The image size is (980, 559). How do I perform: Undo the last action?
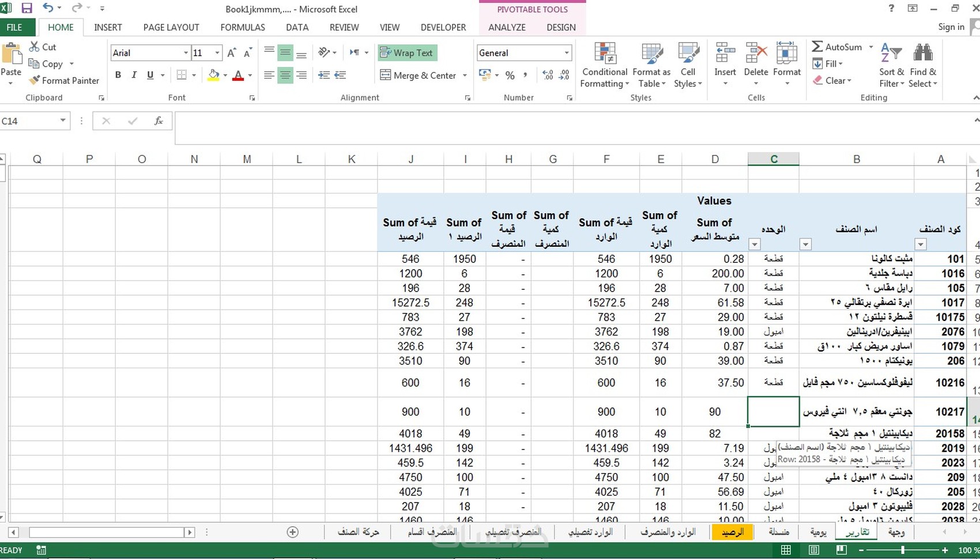48,8
